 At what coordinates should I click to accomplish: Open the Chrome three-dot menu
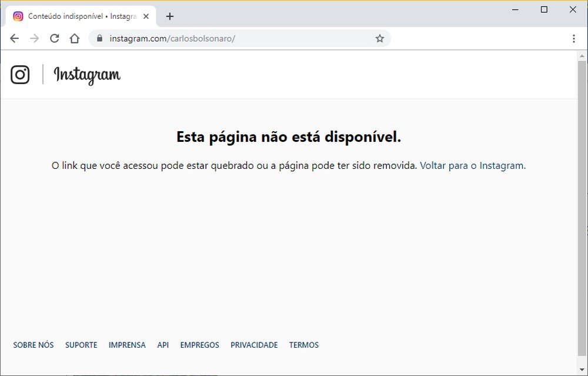574,38
